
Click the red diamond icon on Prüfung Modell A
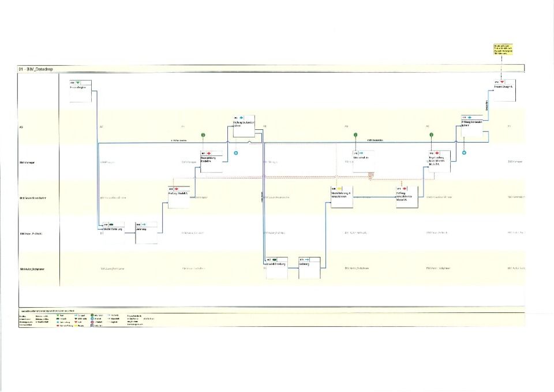(x=177, y=189)
